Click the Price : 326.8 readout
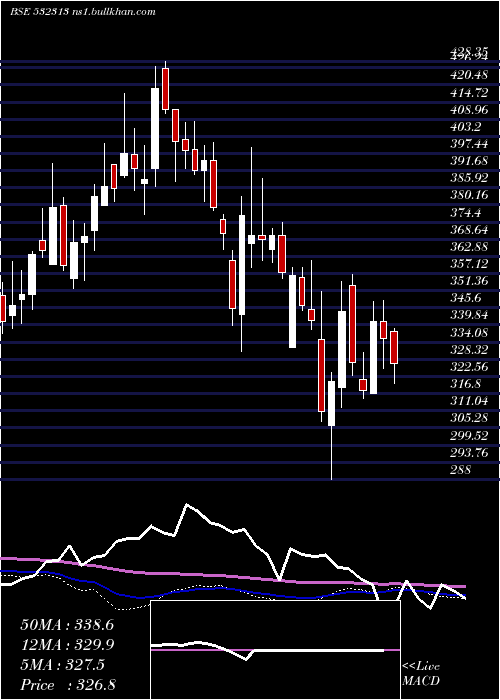The image size is (500, 700). [68, 685]
